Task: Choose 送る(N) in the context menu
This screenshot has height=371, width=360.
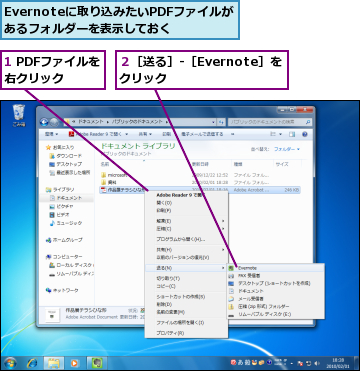Action: pos(187,268)
